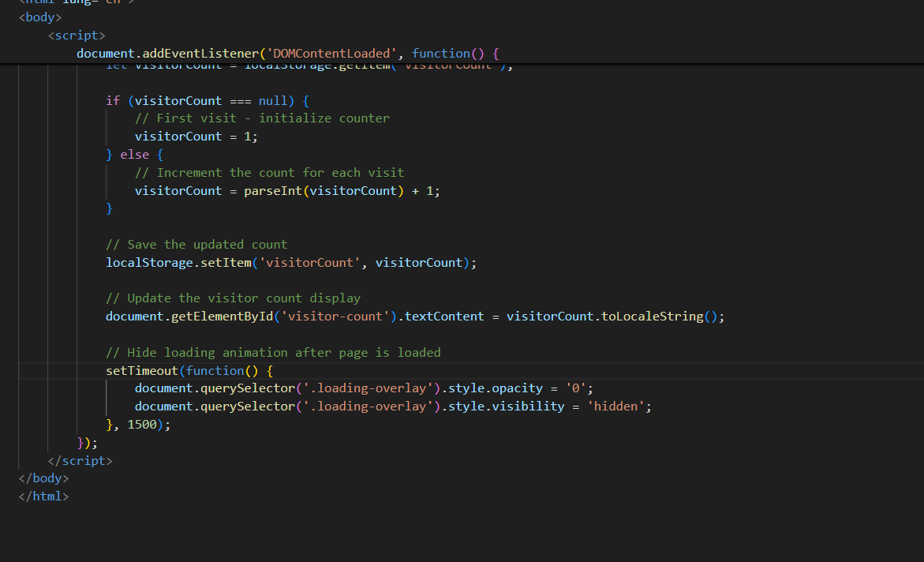Screen dimensions: 924x562
Task: Click the 'setTimeout(function() {' line
Action: pyautogui.click(x=189, y=371)
